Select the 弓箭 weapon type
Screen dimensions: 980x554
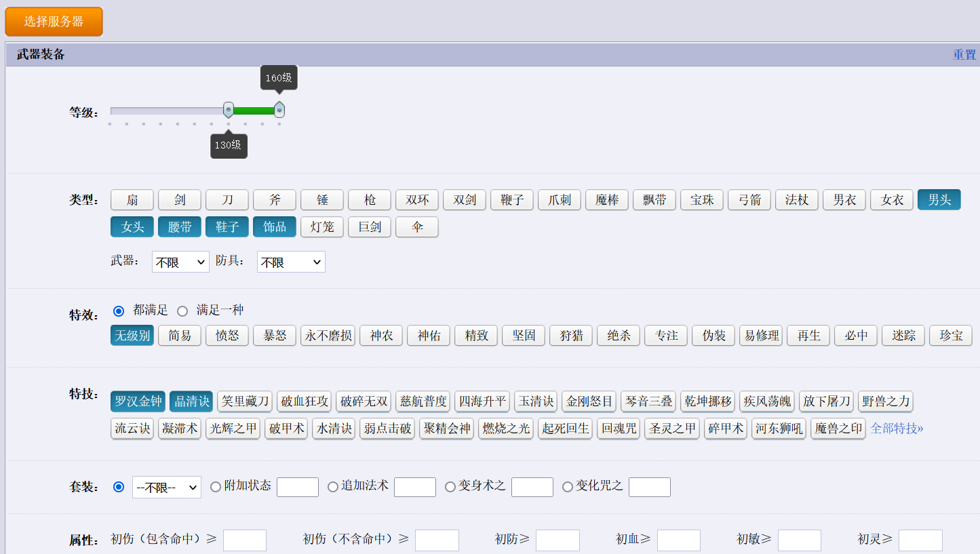pos(749,199)
